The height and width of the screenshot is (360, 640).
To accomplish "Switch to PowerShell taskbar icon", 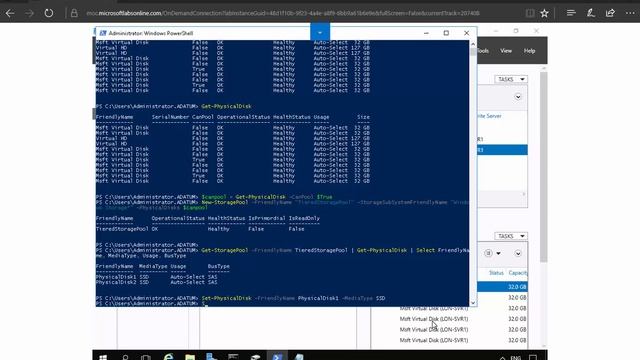I will click(x=277, y=357).
